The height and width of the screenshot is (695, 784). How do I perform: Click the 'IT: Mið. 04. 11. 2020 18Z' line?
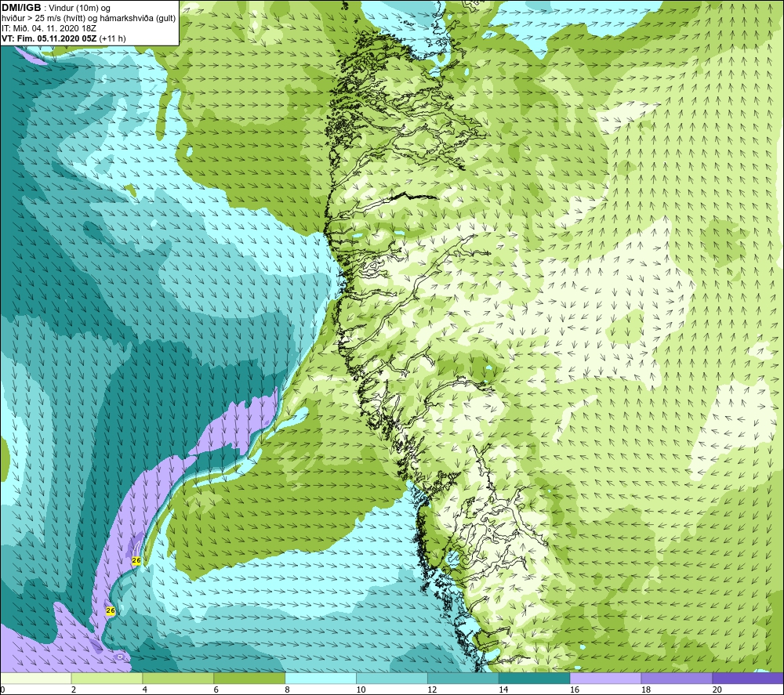click(49, 28)
